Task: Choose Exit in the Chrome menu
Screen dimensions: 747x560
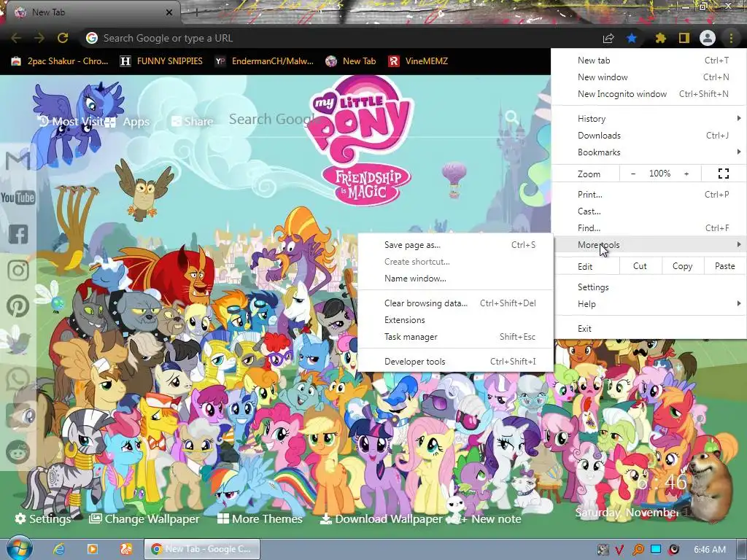Action: coord(648,329)
